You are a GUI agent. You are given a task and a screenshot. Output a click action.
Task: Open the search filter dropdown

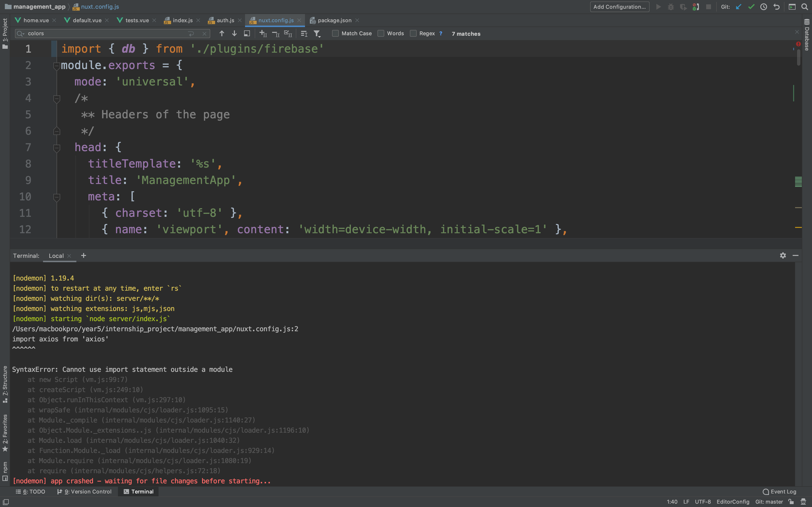click(317, 34)
